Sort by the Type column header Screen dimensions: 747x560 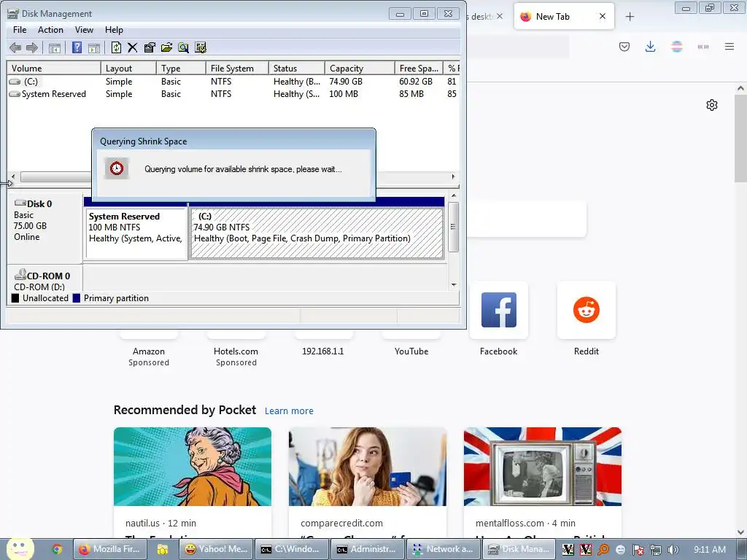tap(181, 68)
